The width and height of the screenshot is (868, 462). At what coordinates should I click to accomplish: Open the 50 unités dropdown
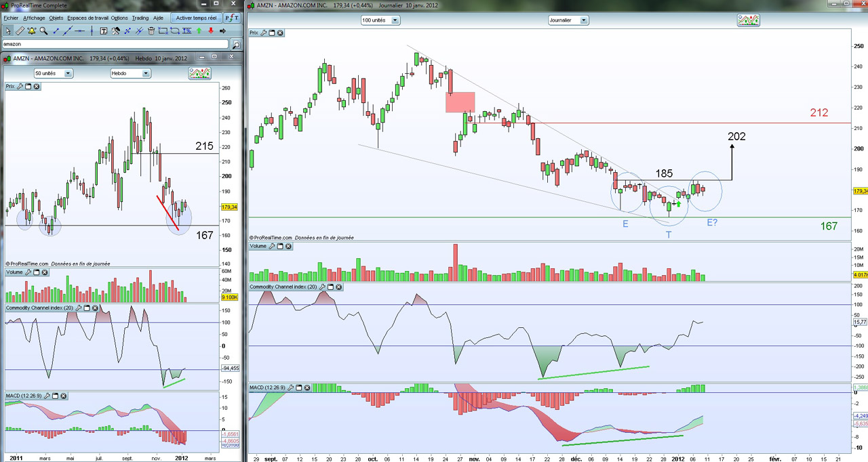pos(54,73)
